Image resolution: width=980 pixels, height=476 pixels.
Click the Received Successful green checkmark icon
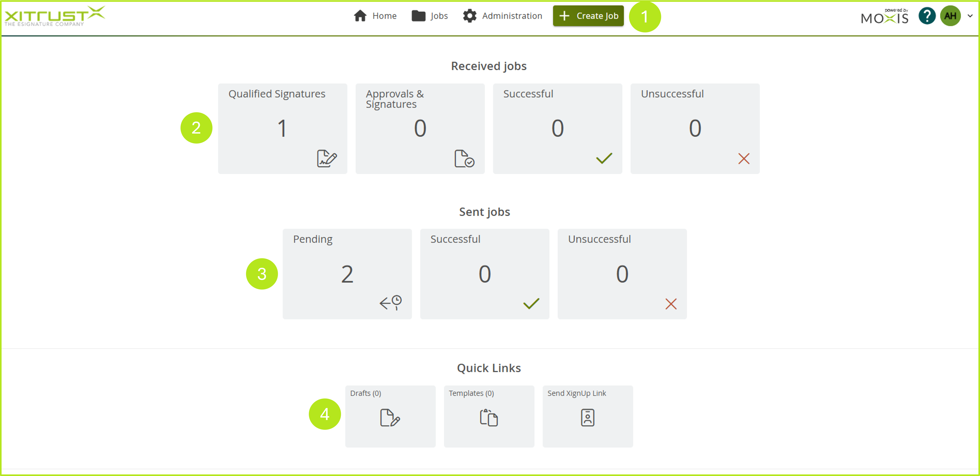[604, 158]
